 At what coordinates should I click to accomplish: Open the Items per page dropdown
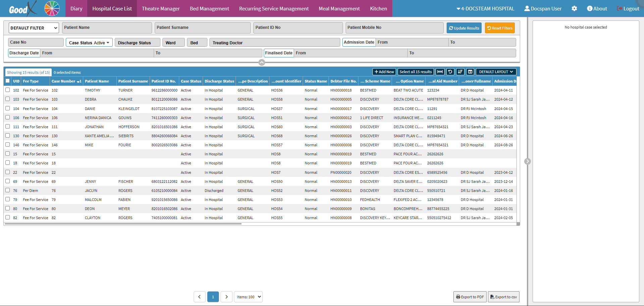248,297
